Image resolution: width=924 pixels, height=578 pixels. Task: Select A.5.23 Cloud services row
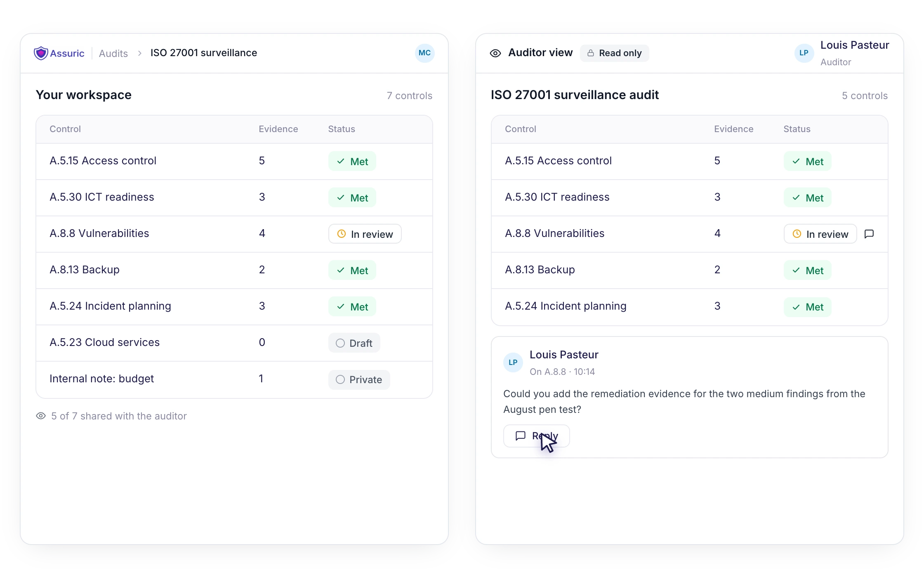(234, 343)
